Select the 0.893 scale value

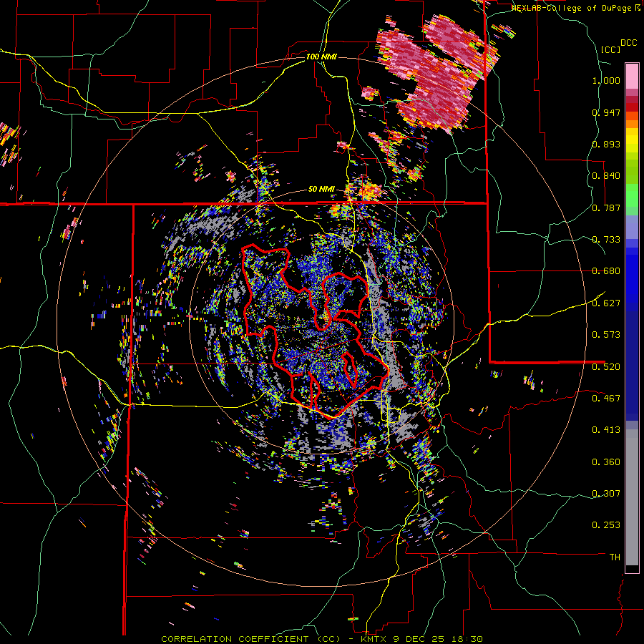(x=606, y=144)
